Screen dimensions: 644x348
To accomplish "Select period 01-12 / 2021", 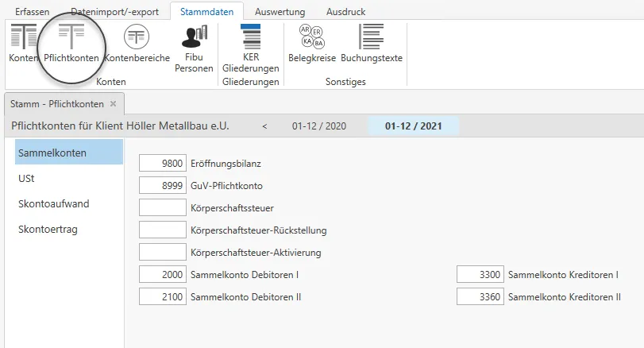I will [x=413, y=126].
